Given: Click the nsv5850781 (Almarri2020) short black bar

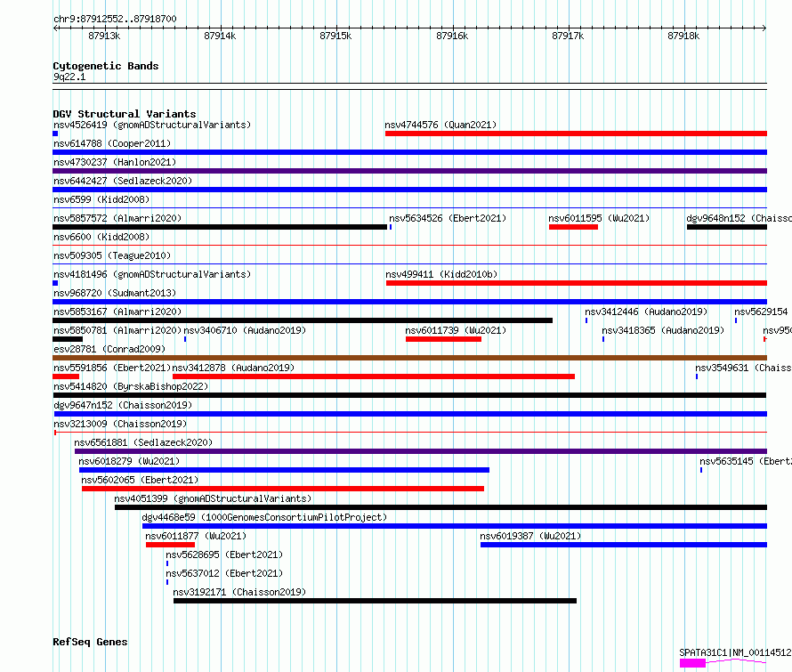Looking at the screenshot, I should coord(68,339).
